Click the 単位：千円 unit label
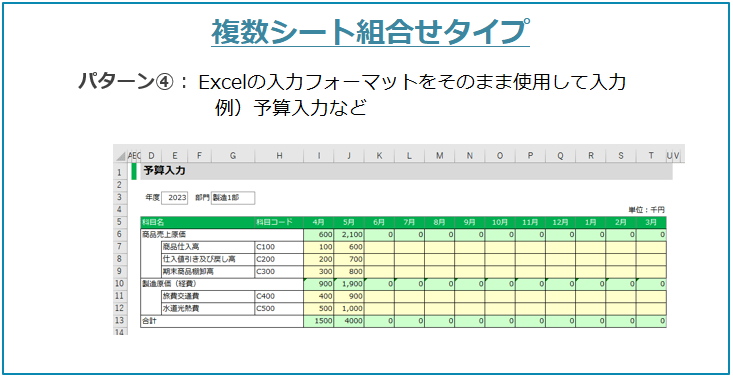This screenshot has width=733, height=378. pos(646,210)
